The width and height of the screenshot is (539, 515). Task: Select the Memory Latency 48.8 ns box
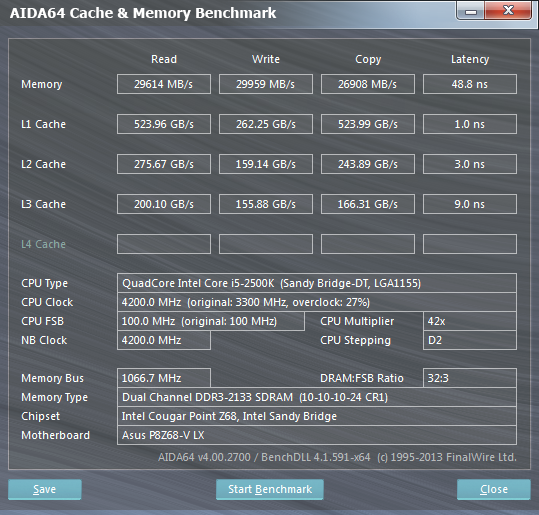(x=470, y=84)
